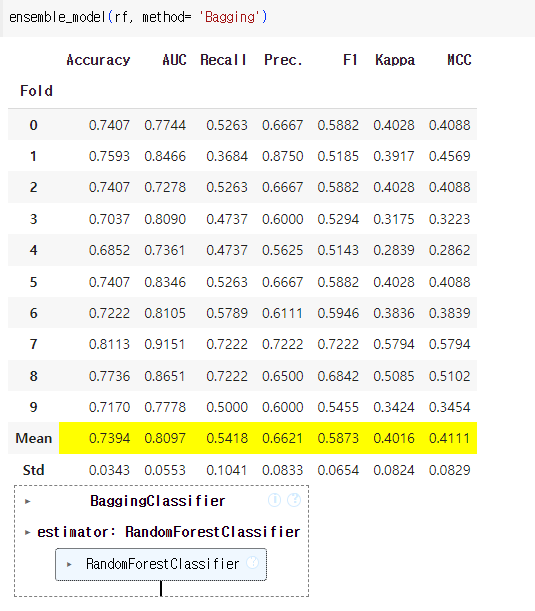Viewport: 535px width, 611px height.
Task: Click Fold 1 AUC value 0.8466
Action: coord(165,156)
